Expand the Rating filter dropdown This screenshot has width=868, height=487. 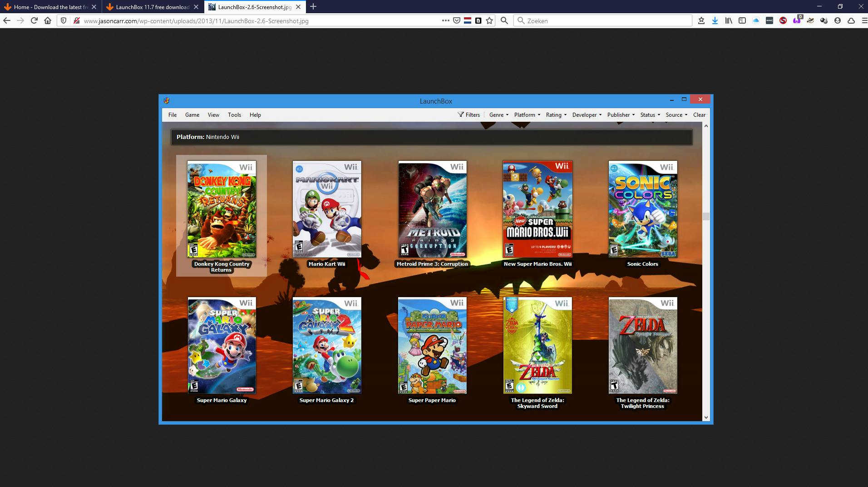click(556, 115)
